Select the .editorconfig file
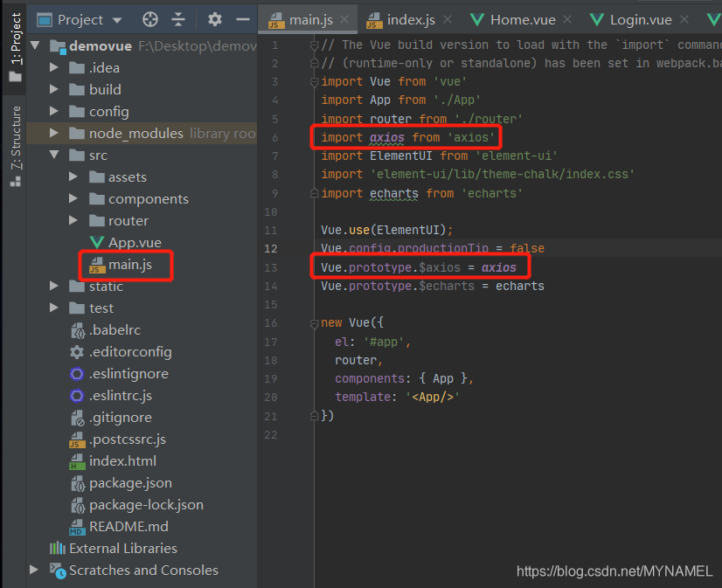The image size is (722, 588). 130,352
